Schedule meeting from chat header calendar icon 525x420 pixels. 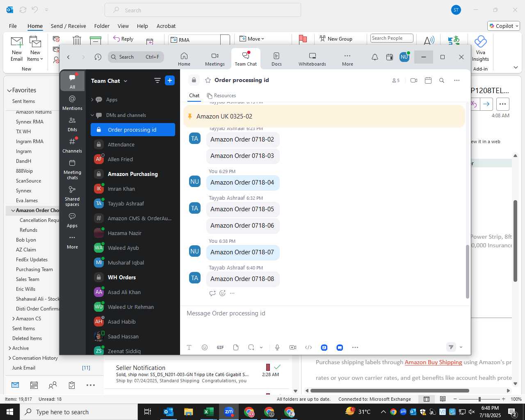pyautogui.click(x=428, y=80)
